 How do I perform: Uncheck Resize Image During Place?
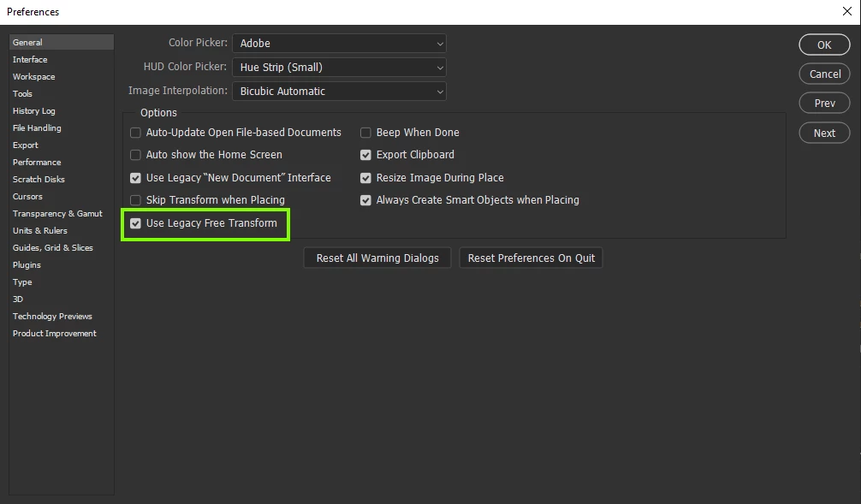365,179
